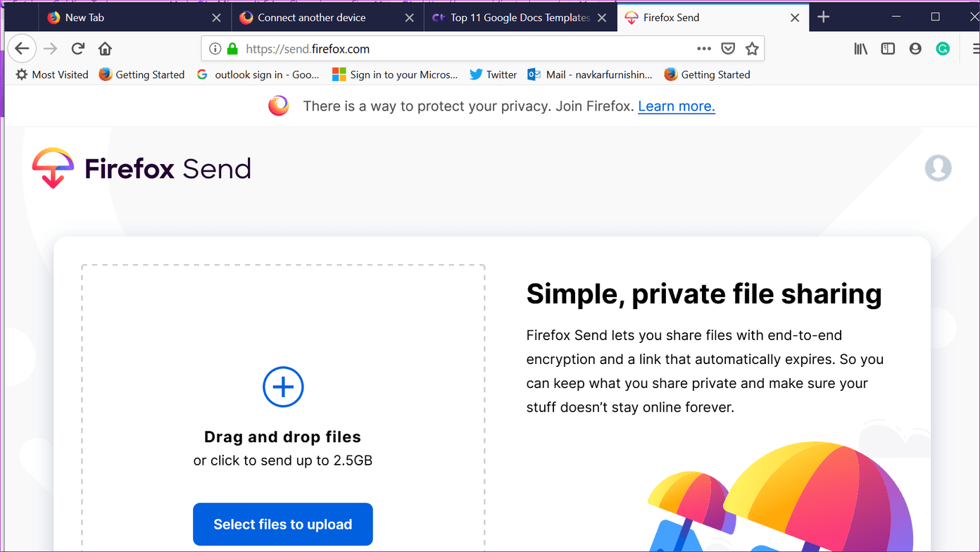Close the New Tab tab
The height and width of the screenshot is (552, 980).
click(x=216, y=18)
